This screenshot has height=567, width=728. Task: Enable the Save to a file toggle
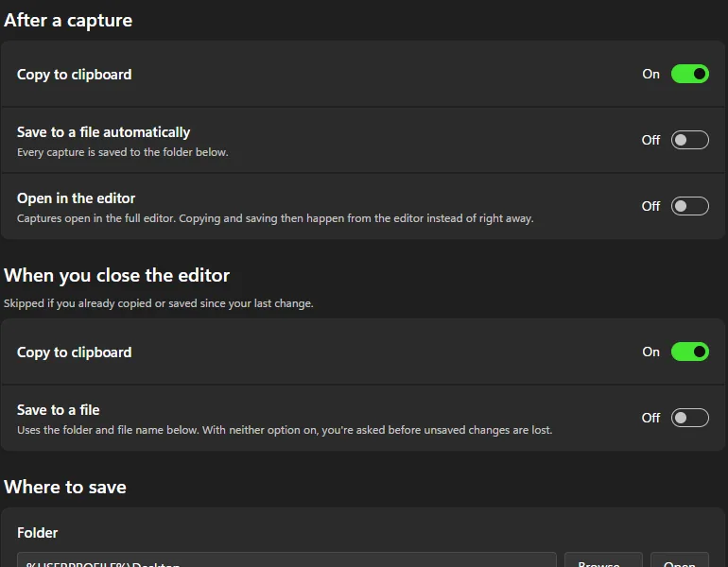point(689,418)
